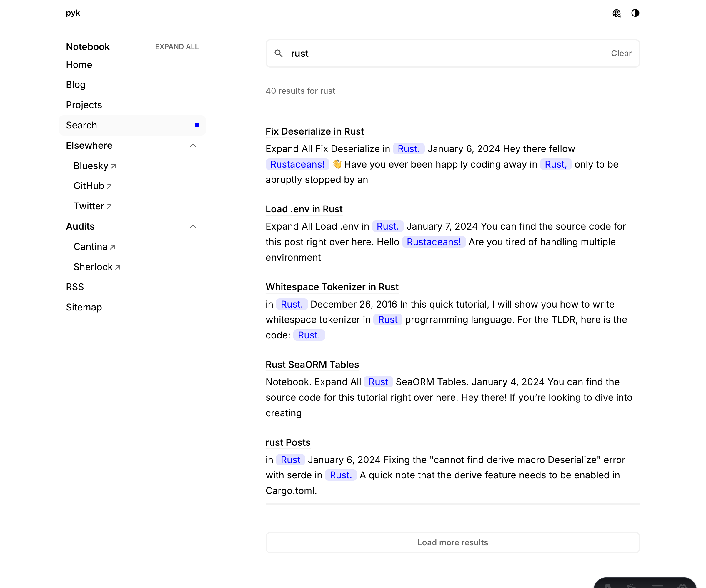The image size is (706, 588).
Task: Collapse the Elsewhere section chevron
Action: (193, 146)
